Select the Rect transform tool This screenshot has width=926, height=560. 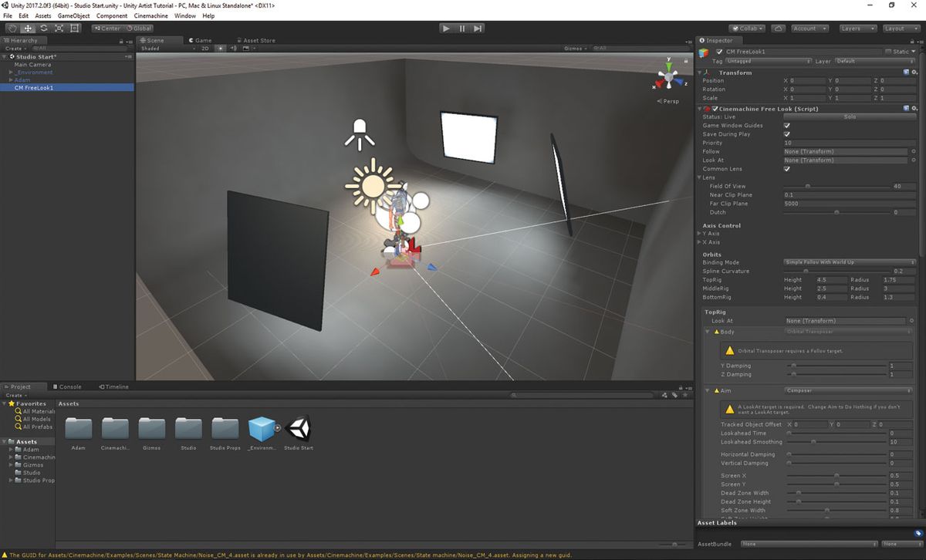75,28
